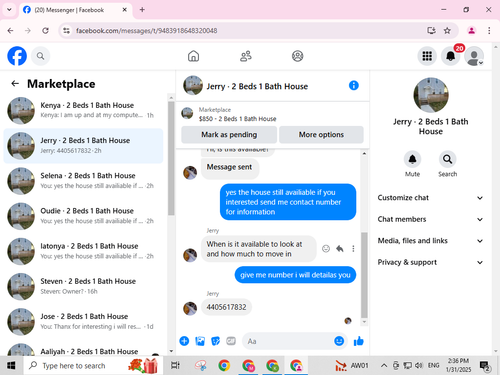
Task: Open the Jose conversation
Action: pyautogui.click(x=83, y=321)
